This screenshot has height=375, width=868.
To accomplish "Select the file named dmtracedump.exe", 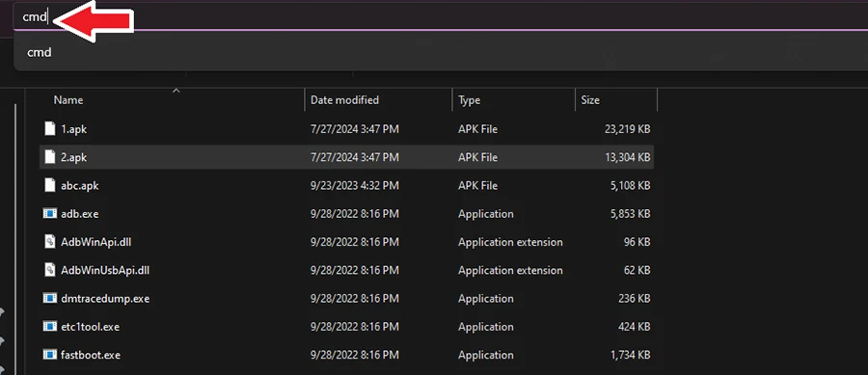I will pos(105,299).
